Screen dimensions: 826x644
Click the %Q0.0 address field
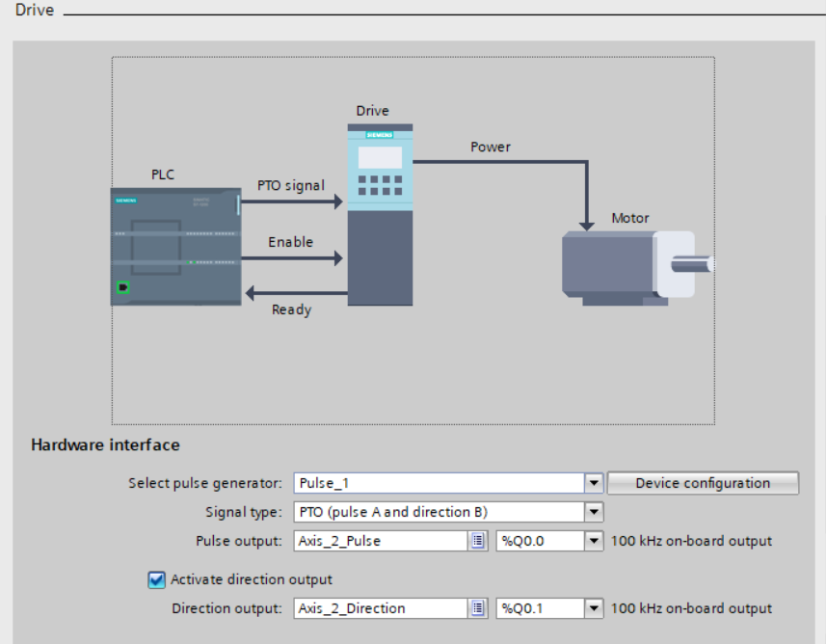coord(541,541)
